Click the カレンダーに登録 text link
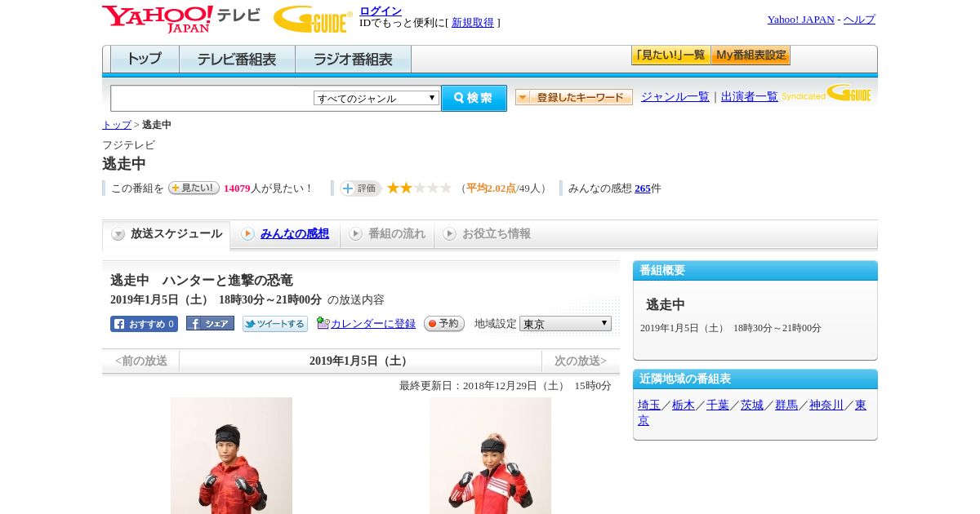Image resolution: width=980 pixels, height=514 pixels. click(x=373, y=324)
